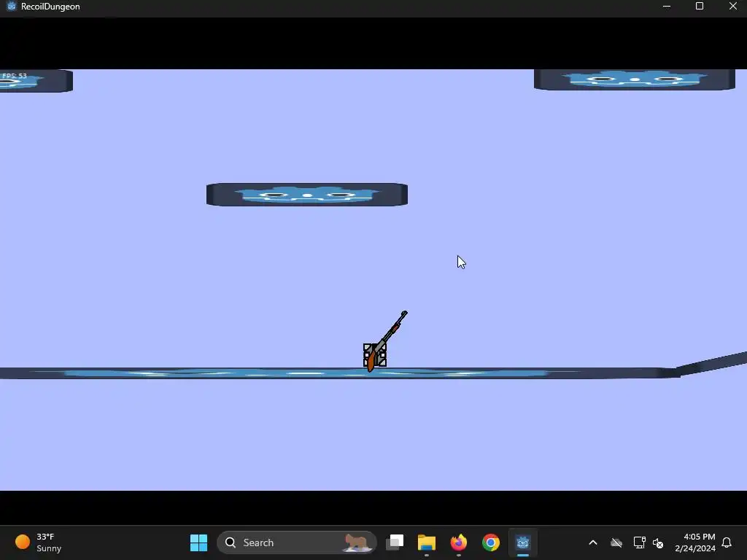
Task: Close the RecoilDungeon window
Action: (732, 6)
